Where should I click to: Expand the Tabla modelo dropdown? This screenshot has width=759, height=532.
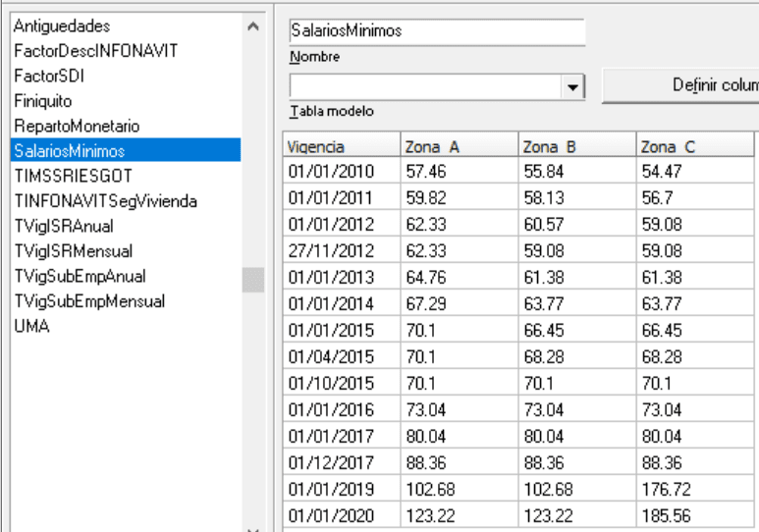click(x=573, y=86)
